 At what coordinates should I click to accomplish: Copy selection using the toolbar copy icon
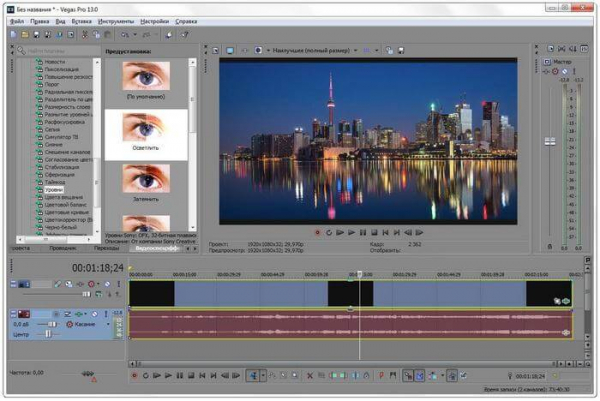coord(96,35)
